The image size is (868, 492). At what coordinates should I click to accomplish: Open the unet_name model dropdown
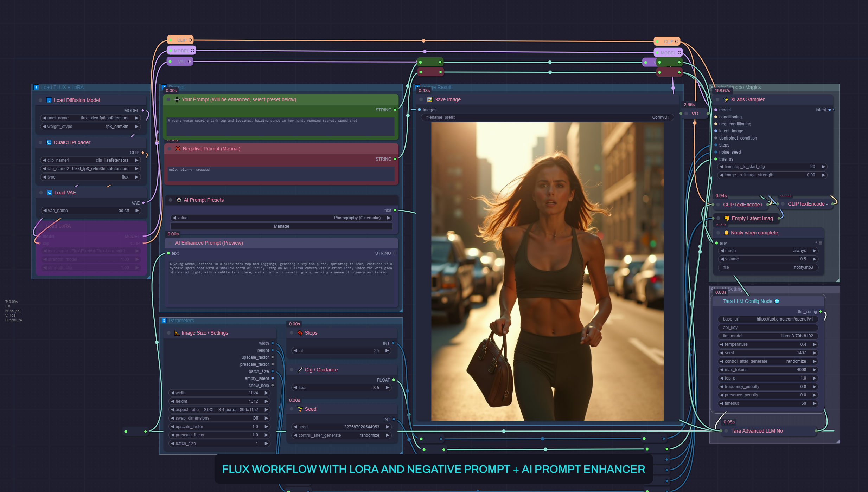[x=91, y=118]
